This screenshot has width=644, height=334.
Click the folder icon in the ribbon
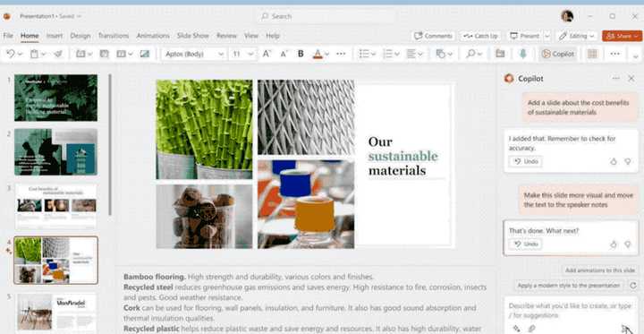pyautogui.click(x=500, y=54)
